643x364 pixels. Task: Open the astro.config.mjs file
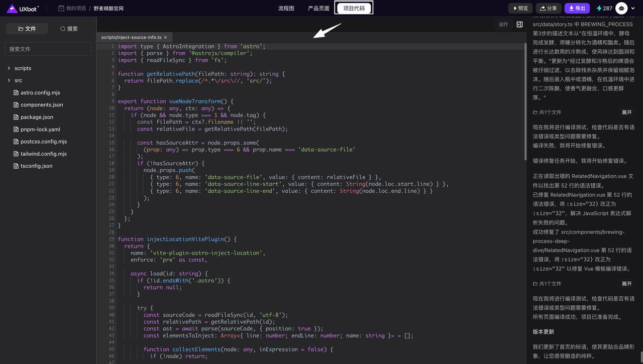tap(40, 92)
